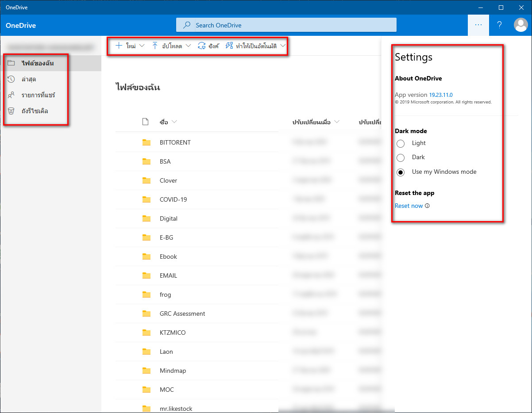
Task: Open the ปรับเปลี่ยนเมื่อ column sort chevron
Action: pyautogui.click(x=337, y=122)
